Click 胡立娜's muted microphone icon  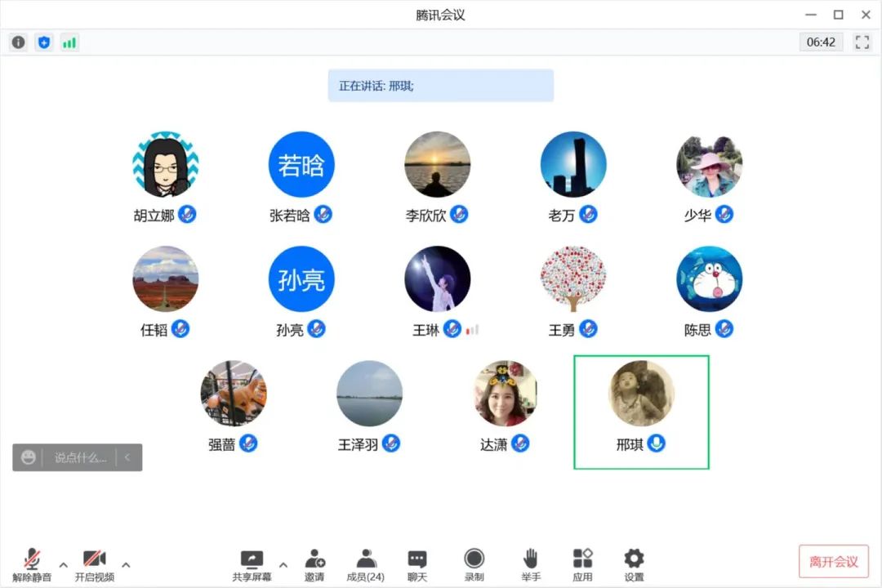187,215
